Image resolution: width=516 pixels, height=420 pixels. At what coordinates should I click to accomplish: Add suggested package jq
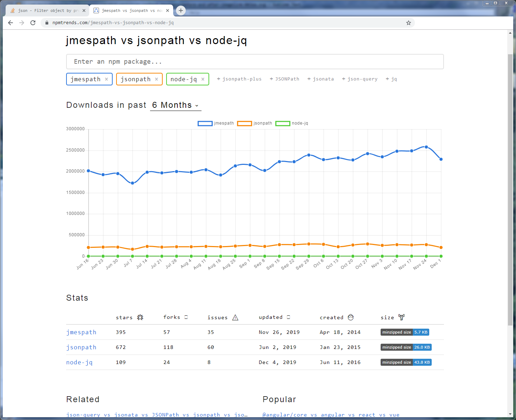tap(391, 79)
